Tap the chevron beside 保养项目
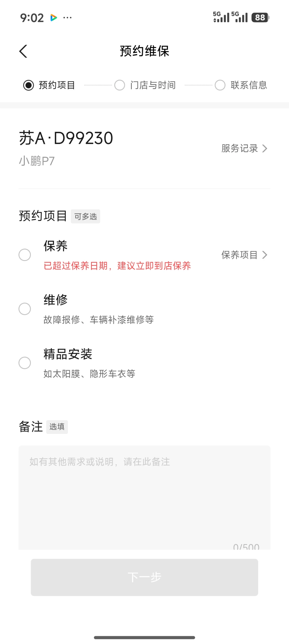 [x=264, y=255]
